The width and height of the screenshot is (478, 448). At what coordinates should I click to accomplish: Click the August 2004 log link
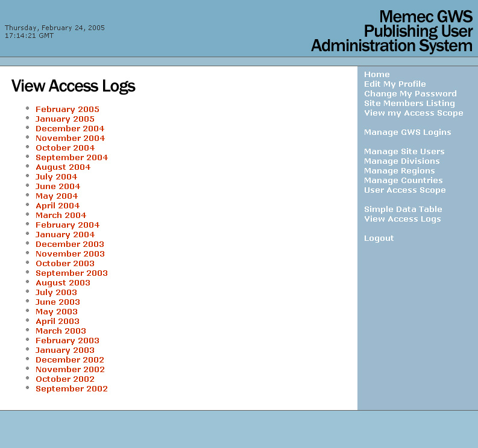click(x=63, y=167)
